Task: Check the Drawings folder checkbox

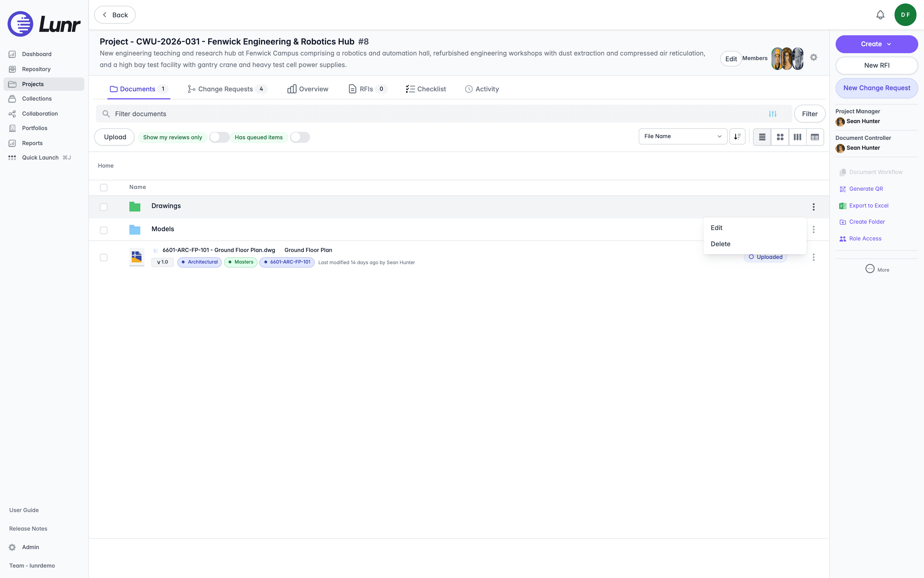Action: (103, 207)
